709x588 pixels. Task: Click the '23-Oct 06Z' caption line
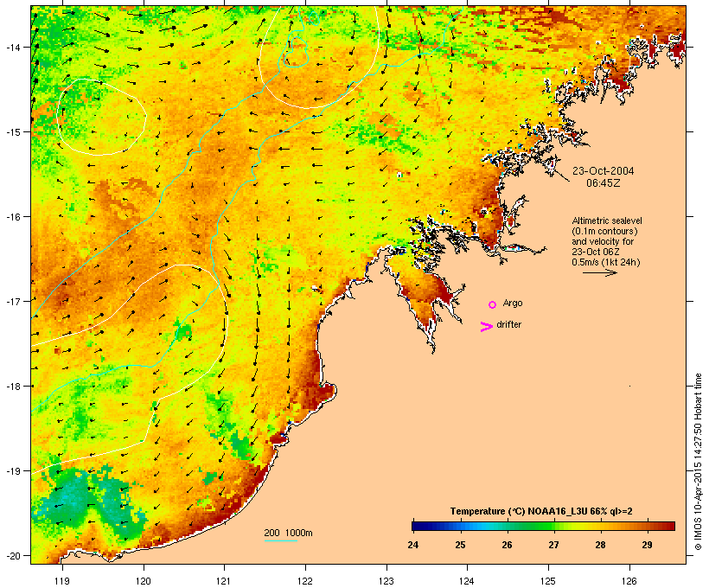coord(596,252)
